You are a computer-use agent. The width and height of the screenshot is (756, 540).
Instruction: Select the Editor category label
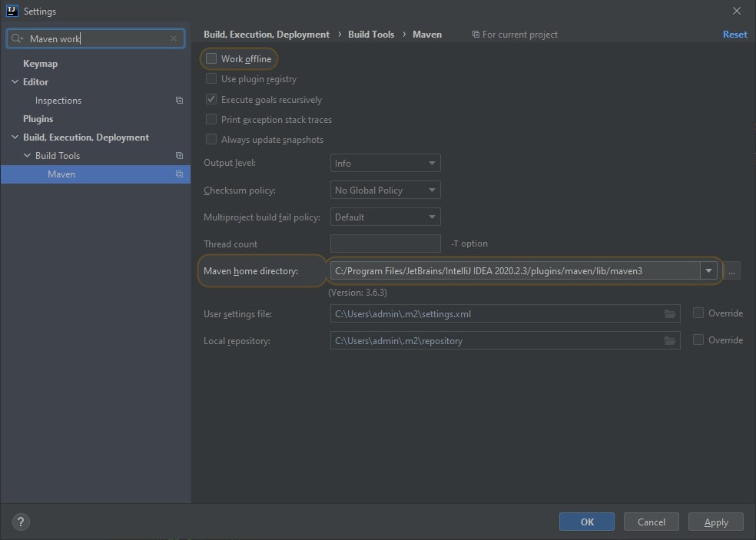[35, 82]
